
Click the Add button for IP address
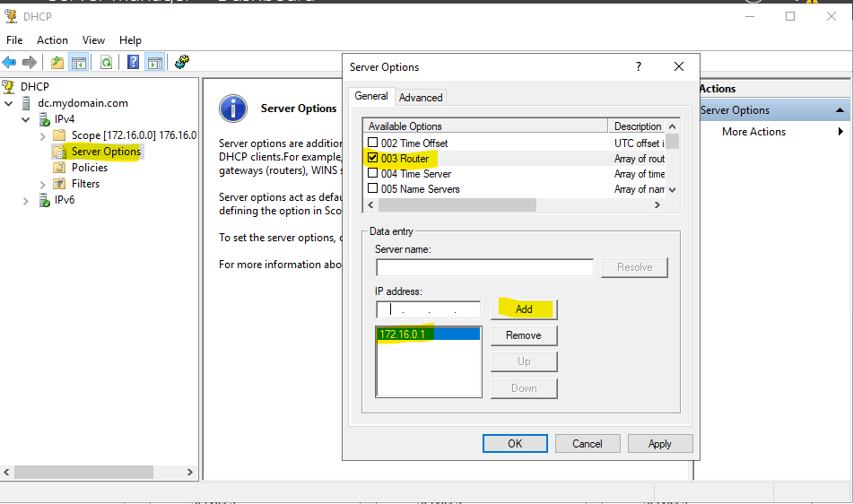524,309
